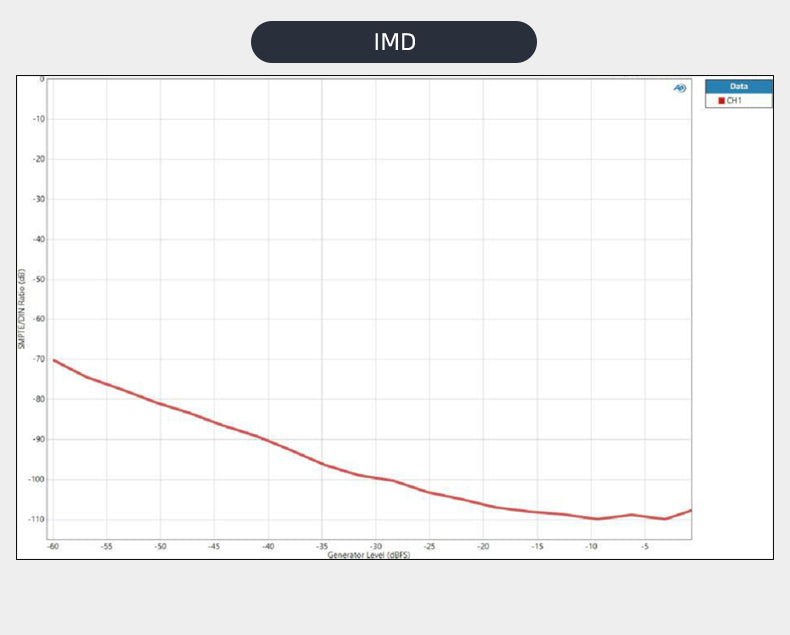The width and height of the screenshot is (790, 635).
Task: Click the red curve at -35 dBFS
Action: [322, 464]
